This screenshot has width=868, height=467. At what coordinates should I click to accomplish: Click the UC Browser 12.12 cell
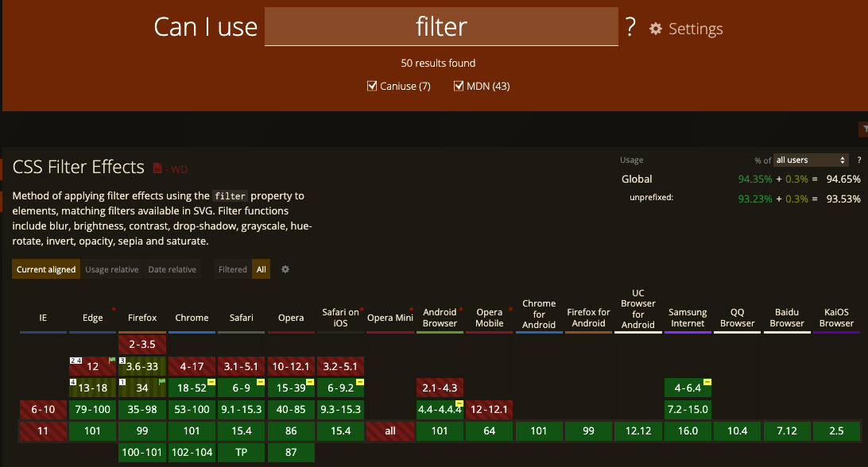point(638,431)
